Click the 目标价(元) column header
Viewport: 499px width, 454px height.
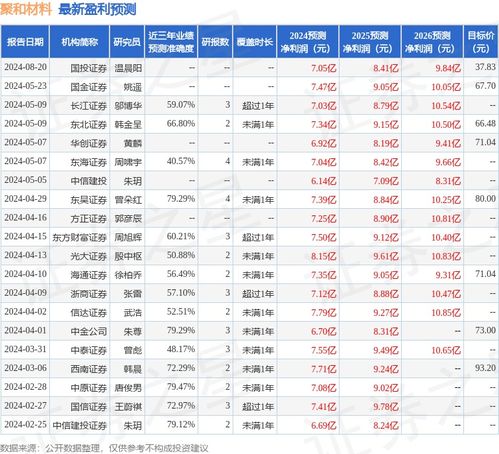481,42
